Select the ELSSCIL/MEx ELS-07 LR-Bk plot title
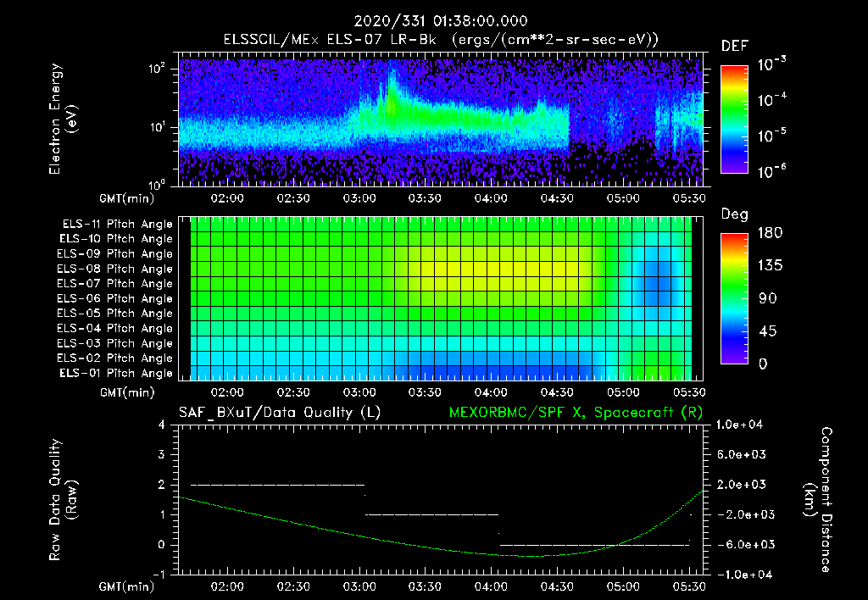 pos(441,40)
